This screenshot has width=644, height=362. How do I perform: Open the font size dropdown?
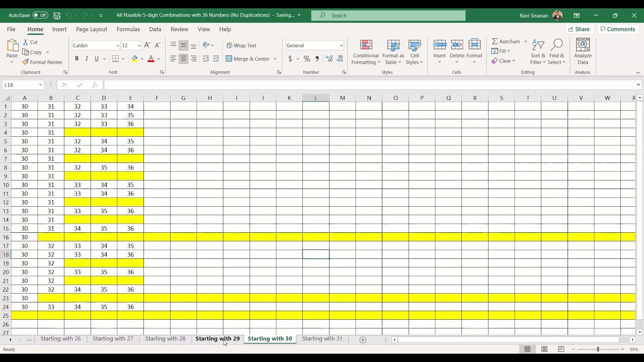tap(139, 45)
